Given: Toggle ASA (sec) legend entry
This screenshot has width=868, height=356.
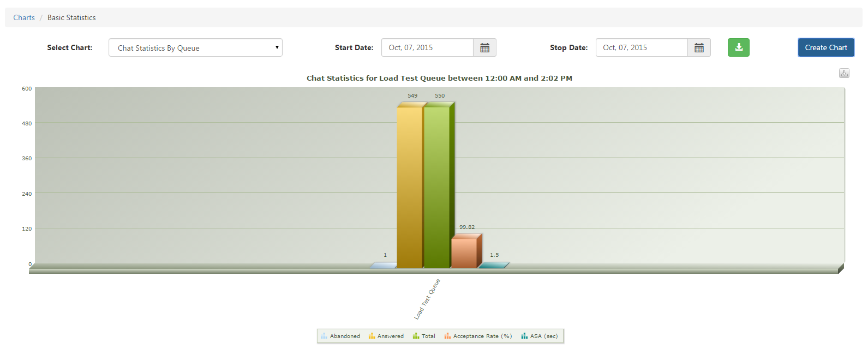Looking at the screenshot, I should coord(540,336).
